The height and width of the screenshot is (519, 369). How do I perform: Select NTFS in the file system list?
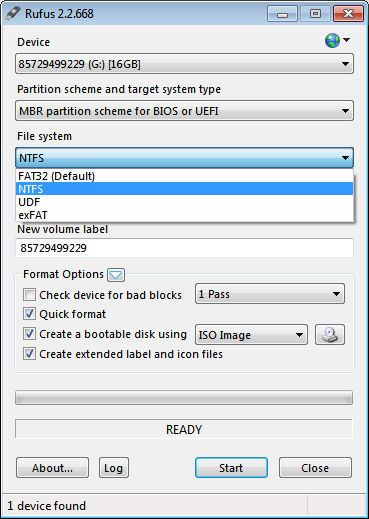click(x=184, y=189)
